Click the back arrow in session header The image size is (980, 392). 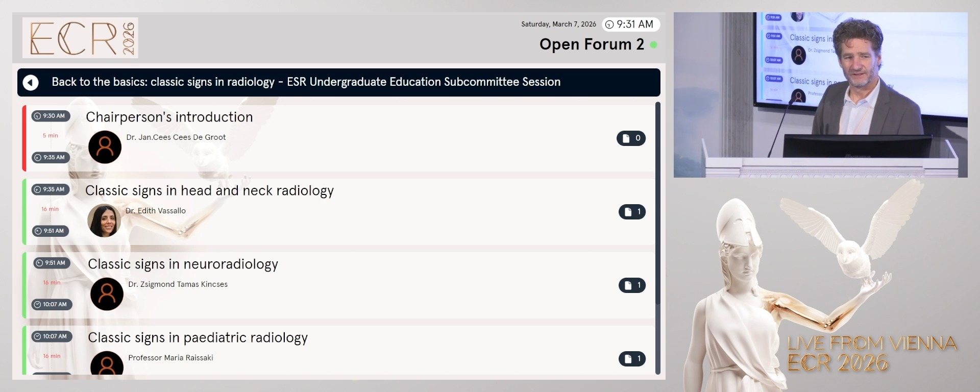coord(31,83)
